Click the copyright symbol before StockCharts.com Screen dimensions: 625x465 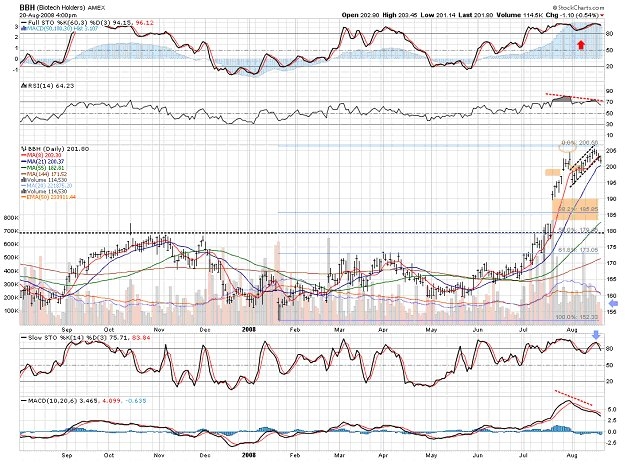[555, 8]
